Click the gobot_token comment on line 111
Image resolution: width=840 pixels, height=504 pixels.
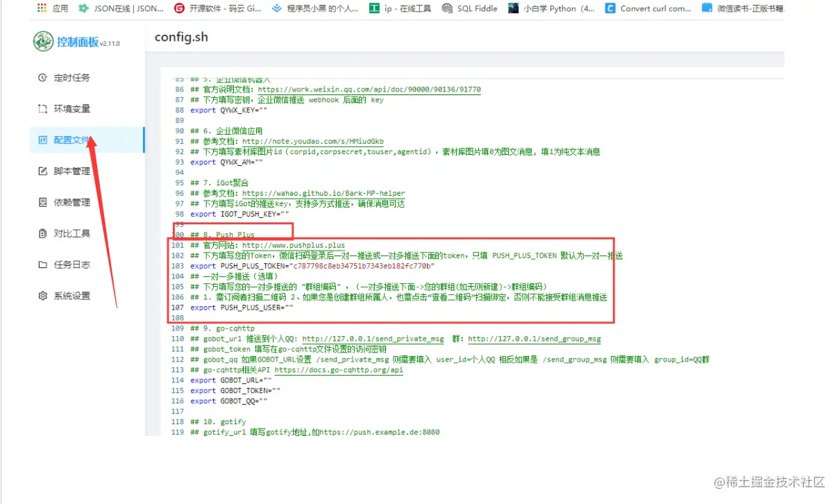(288, 350)
